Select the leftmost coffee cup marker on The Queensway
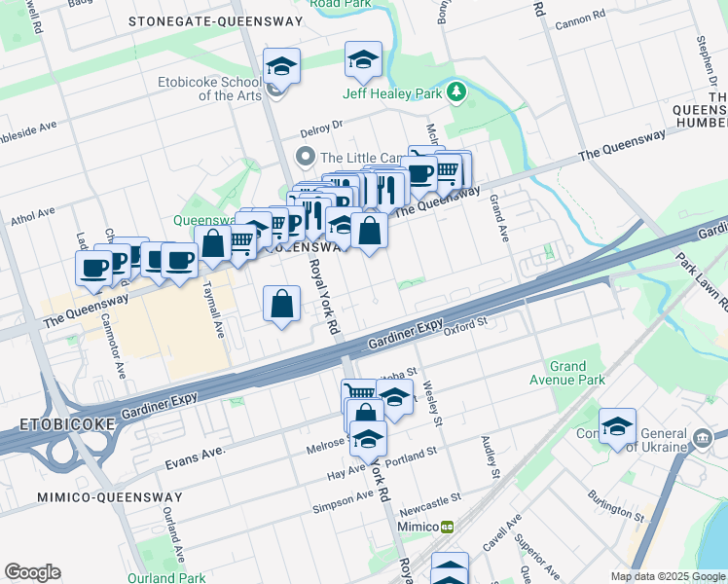The image size is (728, 584). 93,272
